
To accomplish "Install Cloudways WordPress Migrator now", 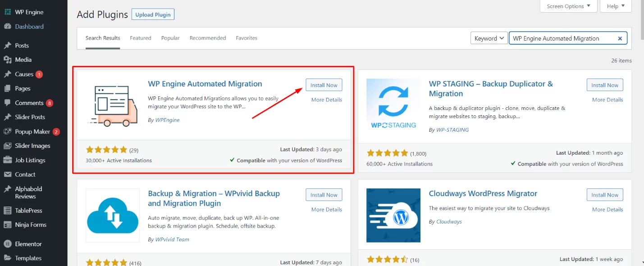I will tap(605, 195).
